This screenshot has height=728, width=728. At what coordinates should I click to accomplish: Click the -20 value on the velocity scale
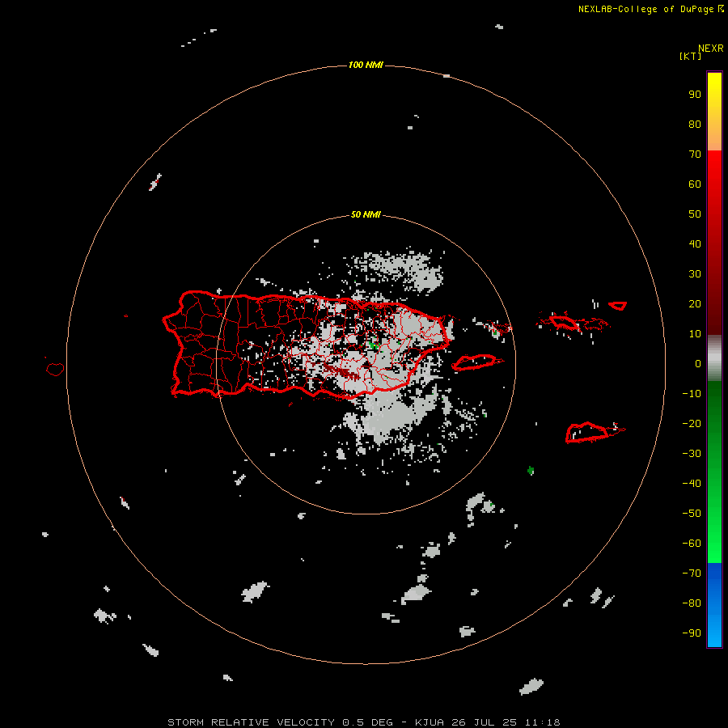(692, 423)
